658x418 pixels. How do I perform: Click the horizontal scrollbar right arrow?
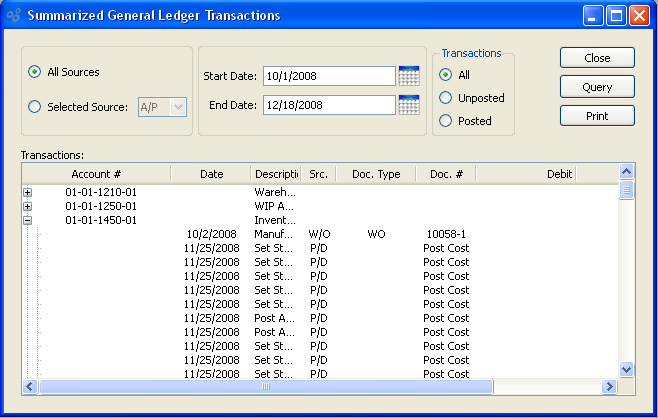coord(608,386)
